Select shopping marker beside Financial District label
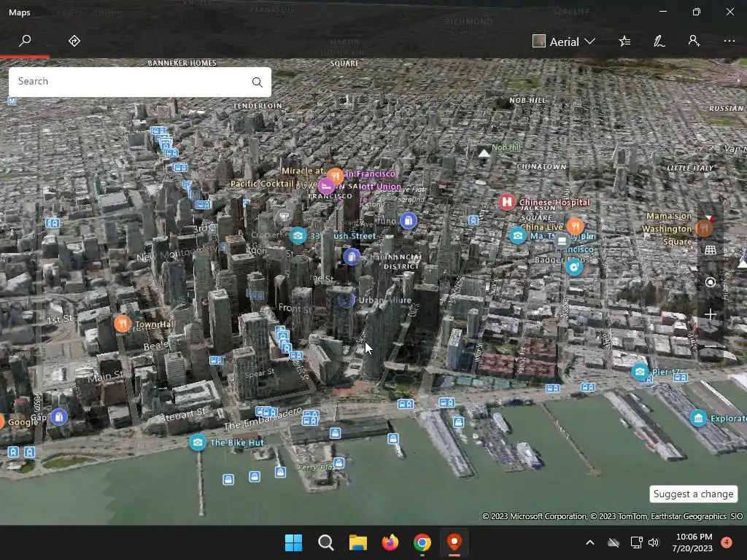Screen dimensions: 747x560 (x=352, y=256)
